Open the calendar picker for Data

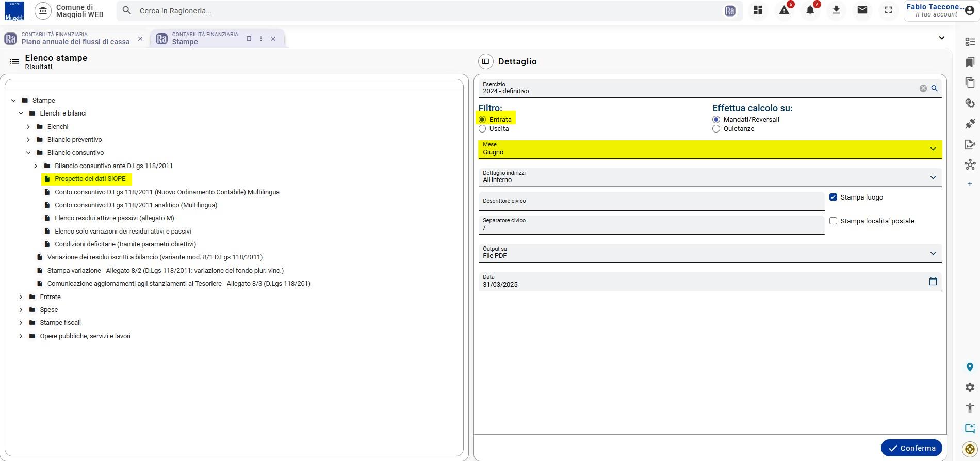(x=933, y=282)
